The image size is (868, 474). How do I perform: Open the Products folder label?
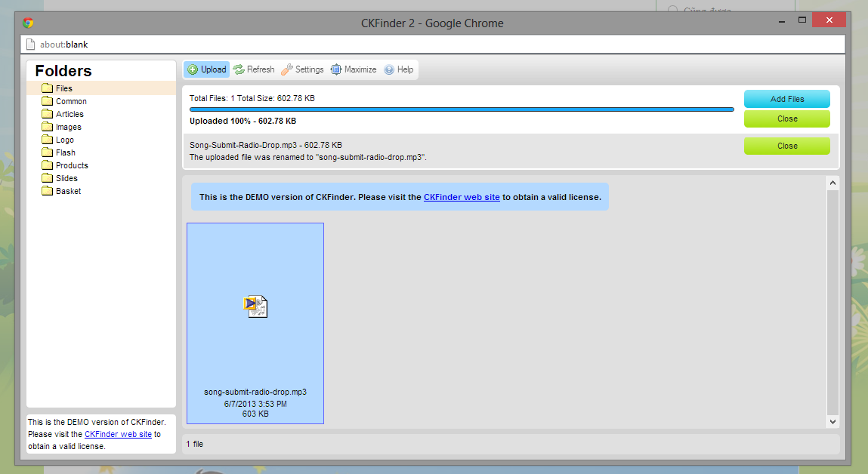tap(72, 165)
